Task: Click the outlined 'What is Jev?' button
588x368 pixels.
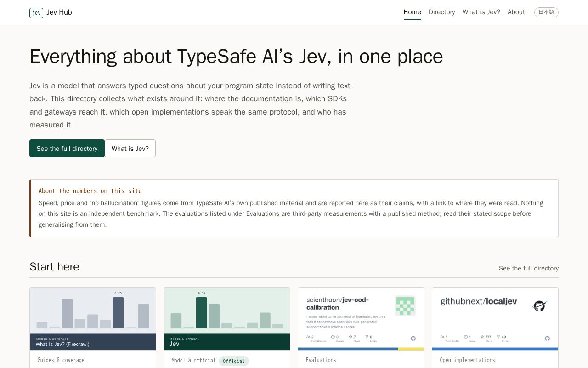Action: pos(130,149)
